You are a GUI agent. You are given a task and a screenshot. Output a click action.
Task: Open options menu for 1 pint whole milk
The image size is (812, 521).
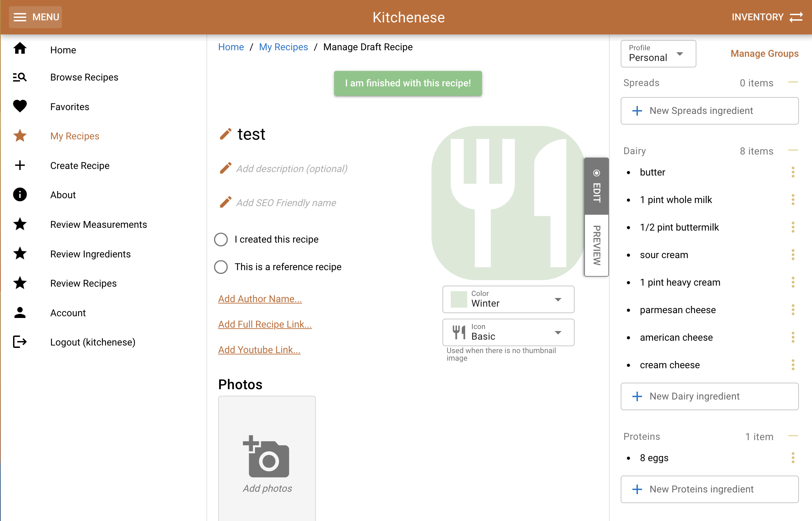pyautogui.click(x=793, y=200)
